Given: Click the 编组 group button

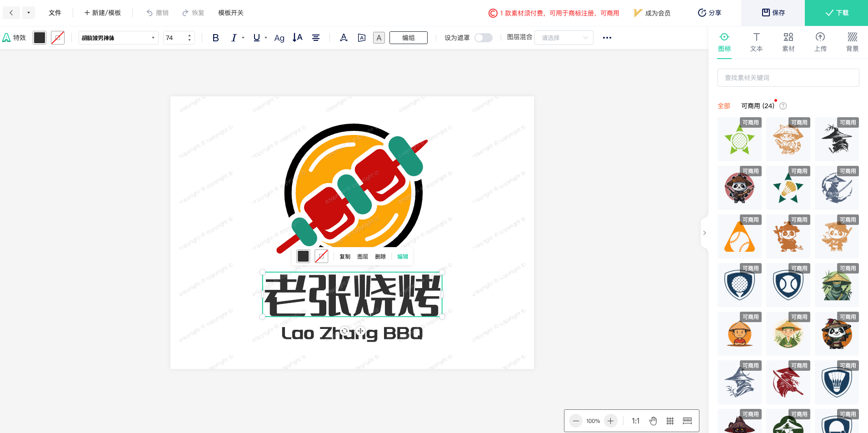Looking at the screenshot, I should click(409, 38).
